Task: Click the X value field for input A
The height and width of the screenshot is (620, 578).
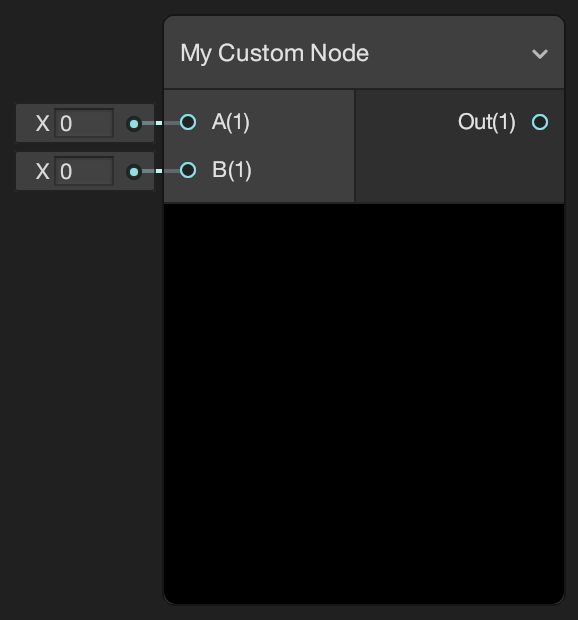Action: (x=84, y=123)
